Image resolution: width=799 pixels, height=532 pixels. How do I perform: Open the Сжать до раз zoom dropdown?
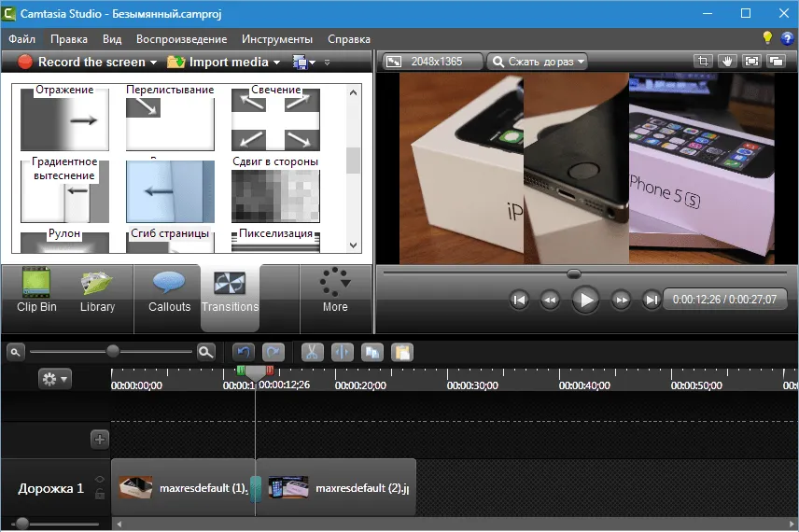coord(537,62)
